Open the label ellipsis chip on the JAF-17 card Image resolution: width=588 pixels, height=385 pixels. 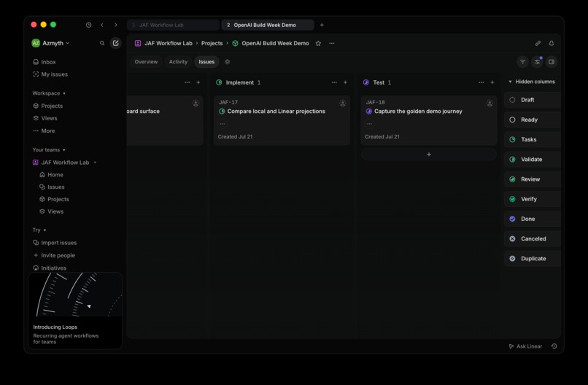pyautogui.click(x=223, y=124)
